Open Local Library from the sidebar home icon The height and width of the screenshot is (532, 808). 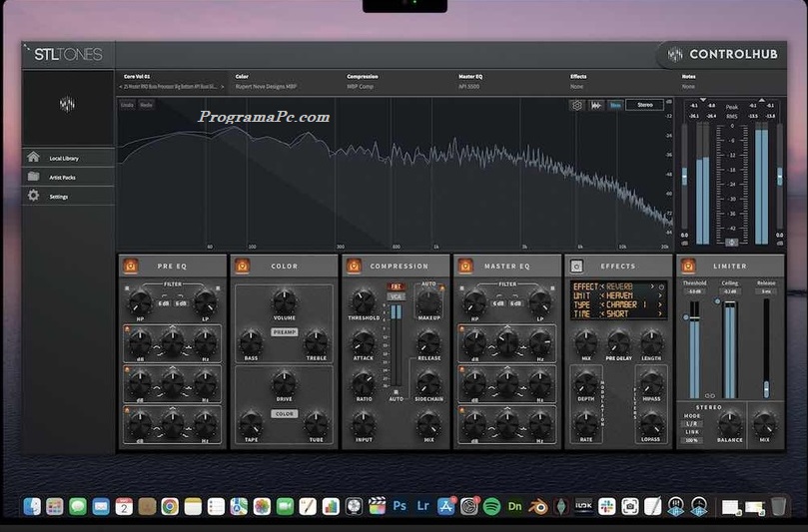coord(34,157)
